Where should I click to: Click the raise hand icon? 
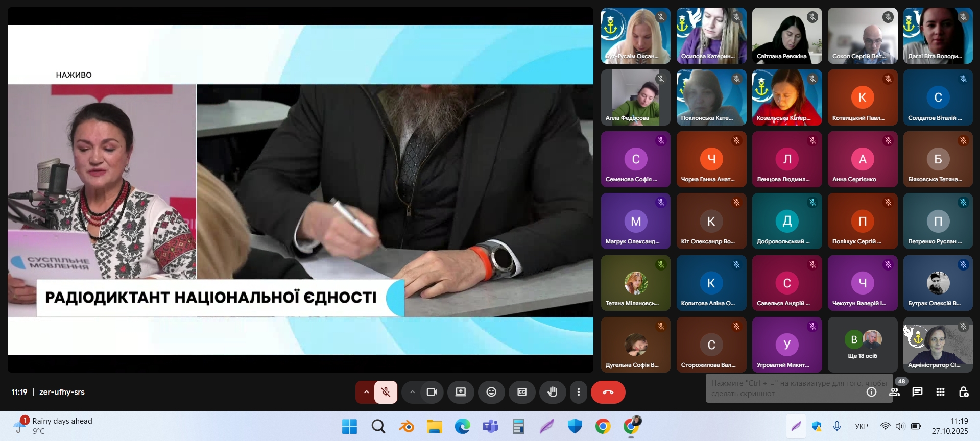tap(552, 392)
